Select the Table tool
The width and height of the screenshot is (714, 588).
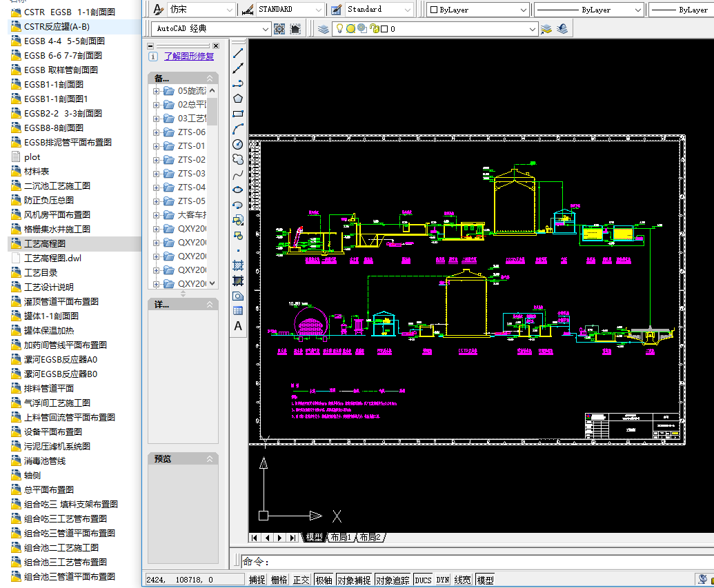(x=238, y=311)
